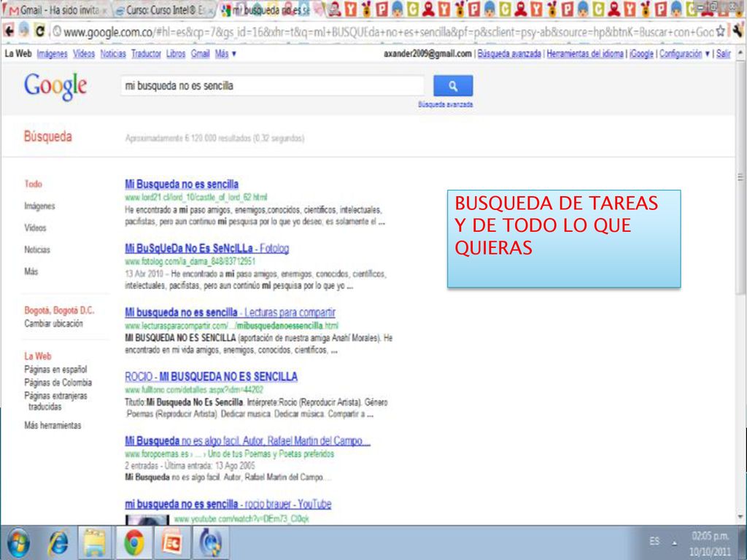Choose Páginas en español filter
The image size is (747, 560).
(x=55, y=369)
